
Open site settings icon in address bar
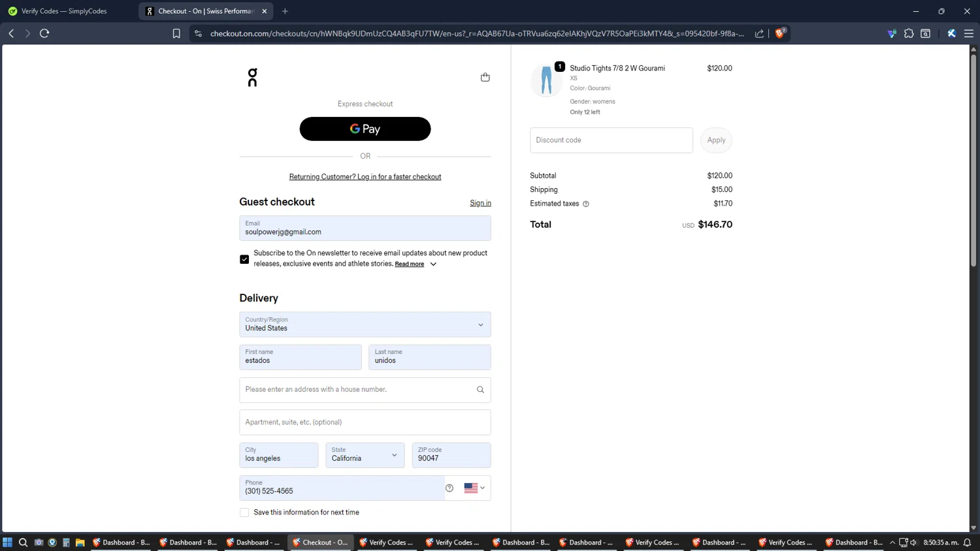tap(199, 33)
